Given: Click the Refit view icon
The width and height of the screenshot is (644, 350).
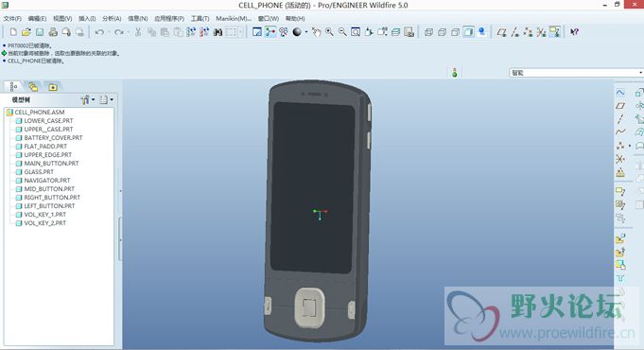Looking at the screenshot, I should click(356, 32).
